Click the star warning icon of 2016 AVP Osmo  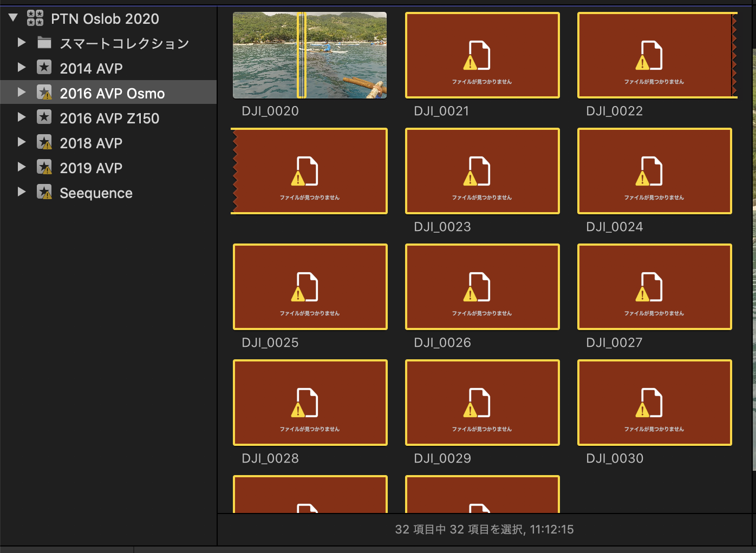[x=44, y=93]
